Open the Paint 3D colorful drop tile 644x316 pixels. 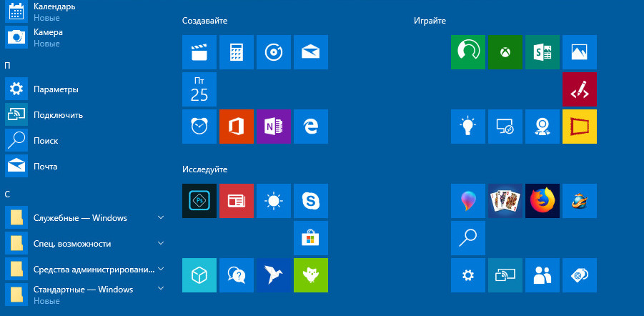coord(467,201)
